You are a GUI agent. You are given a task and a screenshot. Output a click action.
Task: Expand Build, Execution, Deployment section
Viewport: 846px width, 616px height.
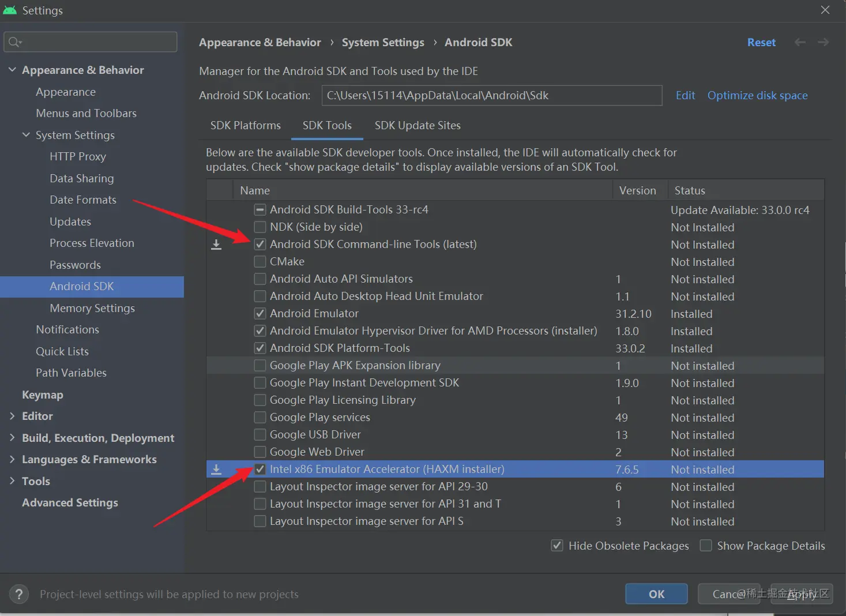(x=12, y=438)
